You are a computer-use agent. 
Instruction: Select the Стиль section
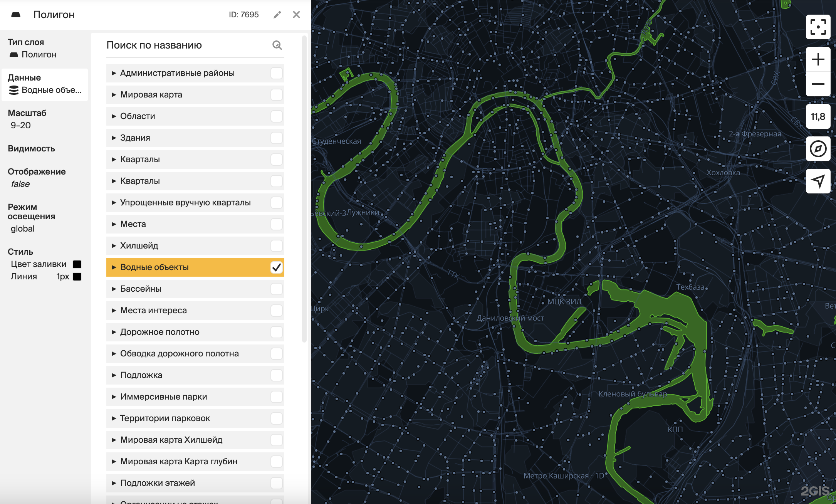(20, 252)
